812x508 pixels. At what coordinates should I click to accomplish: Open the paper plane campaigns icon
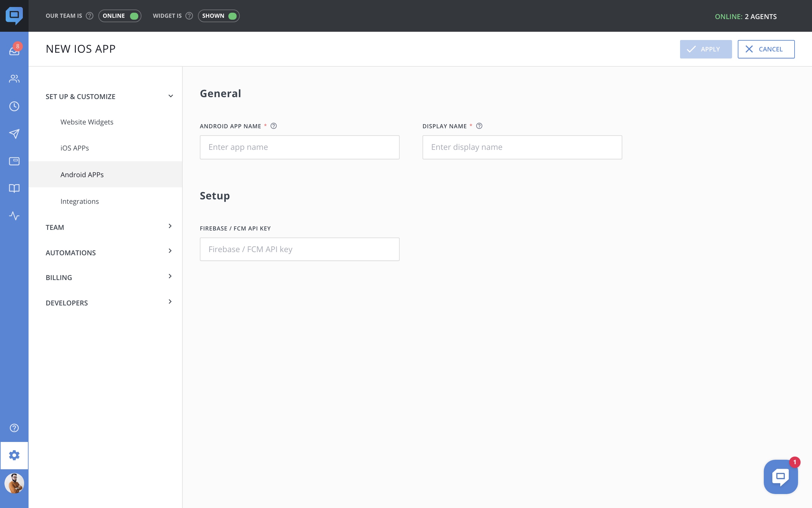14,134
